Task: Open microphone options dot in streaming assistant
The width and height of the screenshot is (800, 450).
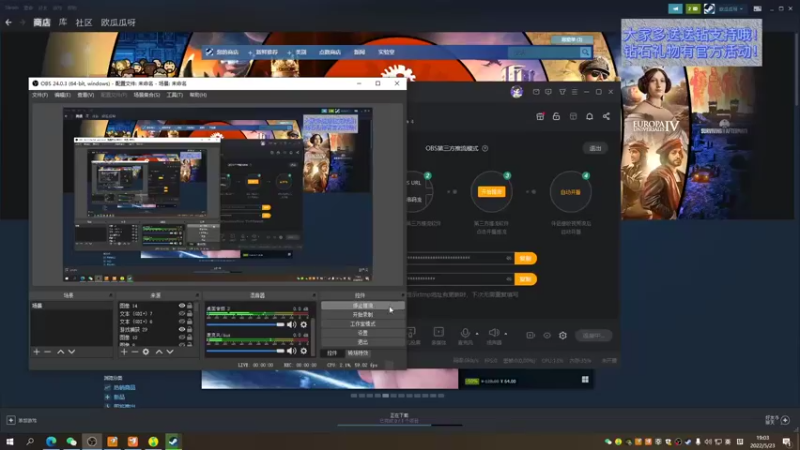Action: click(x=477, y=334)
